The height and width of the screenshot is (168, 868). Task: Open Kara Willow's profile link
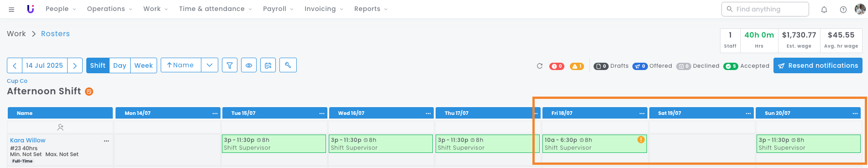[x=28, y=141]
